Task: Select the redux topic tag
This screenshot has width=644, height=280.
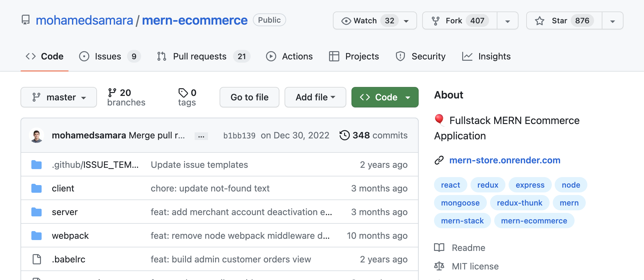Action: (x=488, y=185)
